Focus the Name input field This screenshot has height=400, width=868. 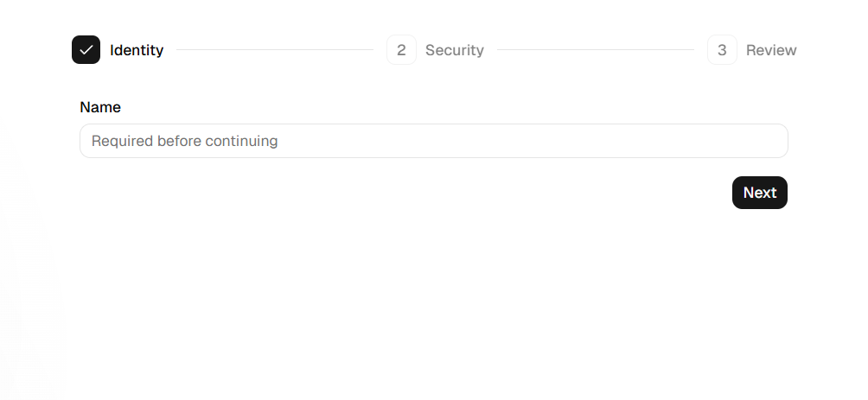coord(433,141)
